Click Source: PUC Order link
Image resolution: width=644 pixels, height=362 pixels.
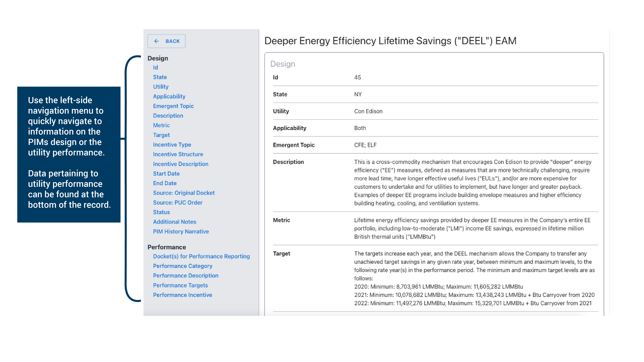click(178, 203)
